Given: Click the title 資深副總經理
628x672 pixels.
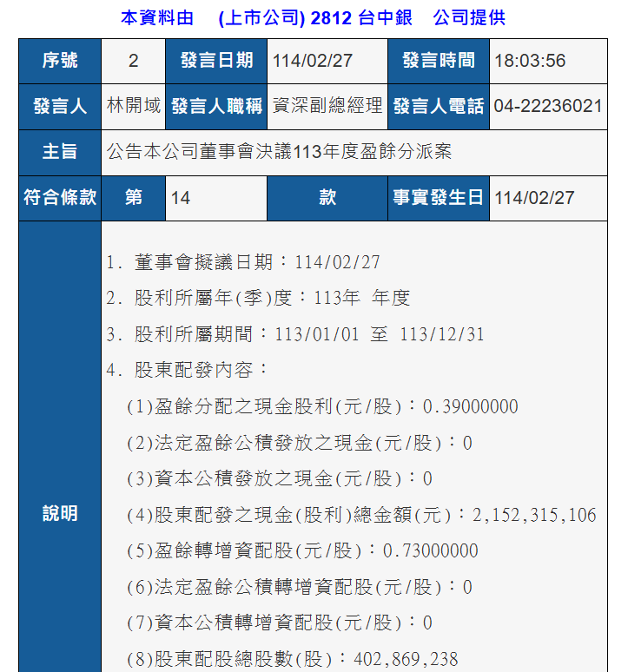Looking at the screenshot, I should 327,105.
